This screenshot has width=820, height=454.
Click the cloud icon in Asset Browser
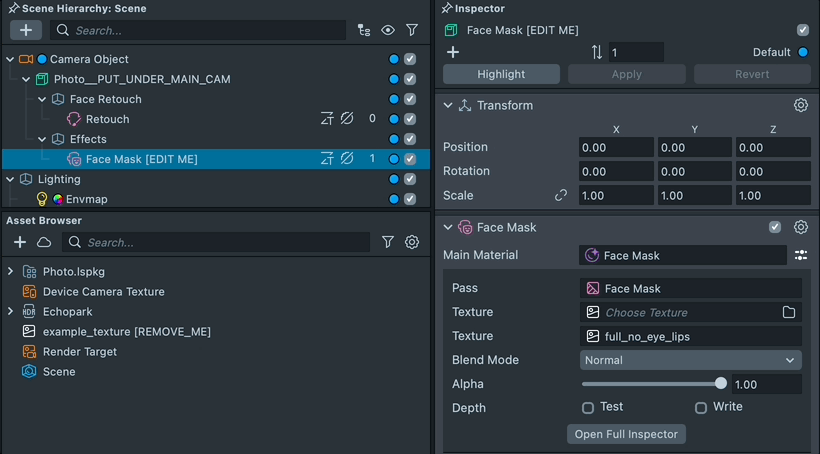[44, 242]
